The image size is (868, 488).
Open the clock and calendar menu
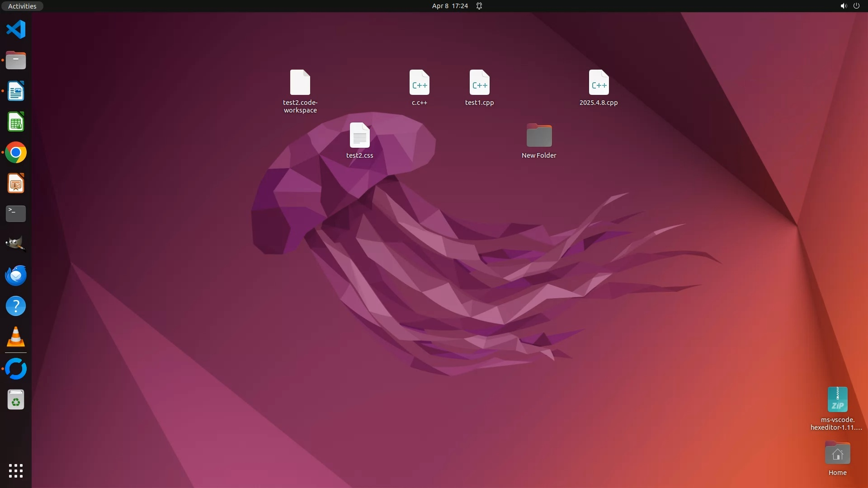tap(449, 6)
